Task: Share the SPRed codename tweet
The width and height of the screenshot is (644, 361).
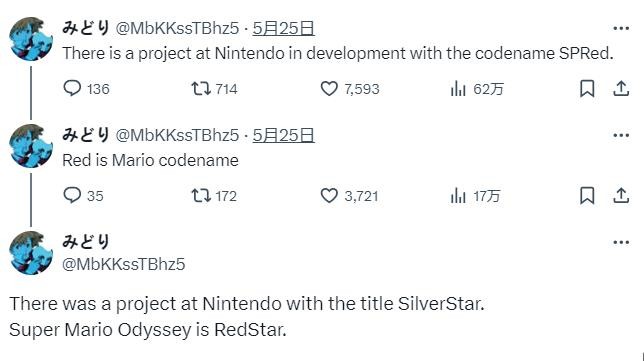Action: (621, 88)
